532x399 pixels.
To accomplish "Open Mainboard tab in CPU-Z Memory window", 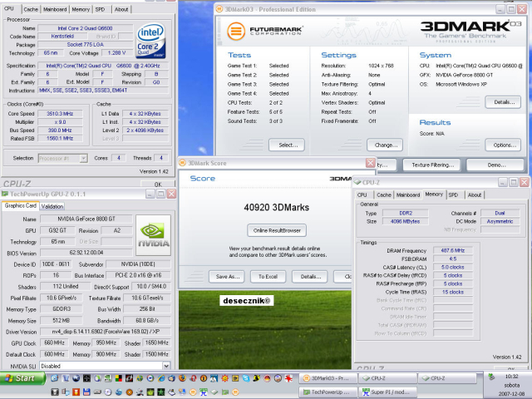I will 408,195.
